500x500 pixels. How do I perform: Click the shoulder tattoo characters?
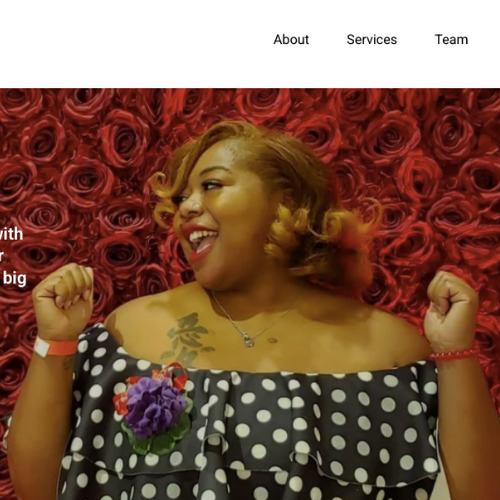187,337
